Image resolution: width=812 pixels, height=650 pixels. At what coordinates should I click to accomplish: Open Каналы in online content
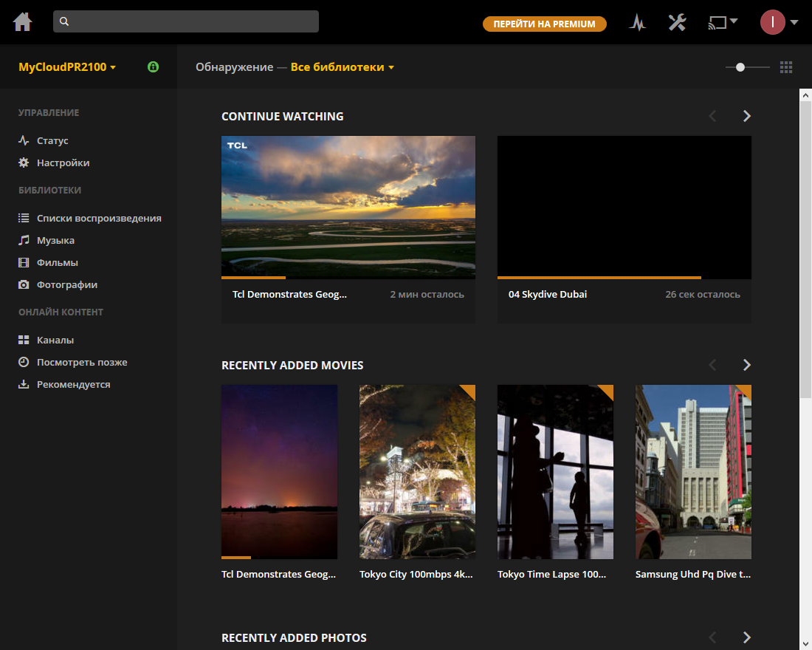click(55, 340)
